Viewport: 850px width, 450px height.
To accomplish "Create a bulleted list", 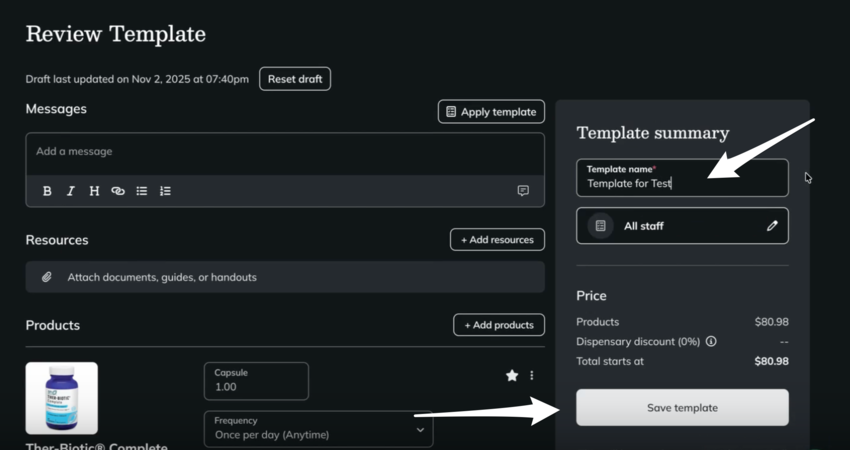I will pos(142,191).
